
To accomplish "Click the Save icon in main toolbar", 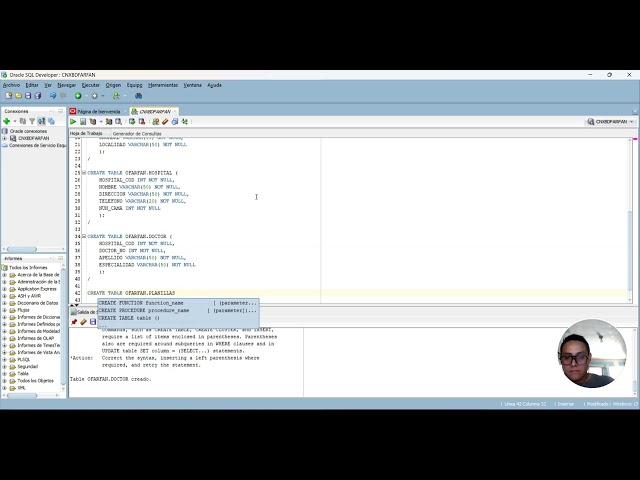I will coord(28,96).
